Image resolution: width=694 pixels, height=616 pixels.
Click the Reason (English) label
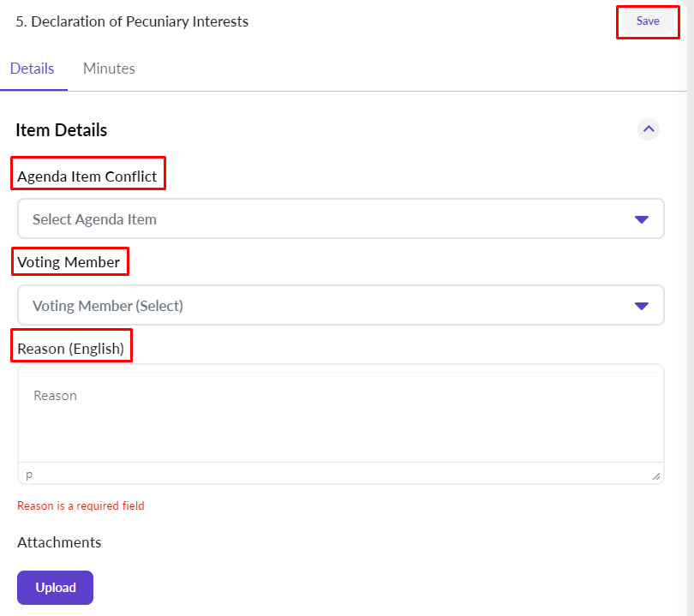[x=70, y=349]
